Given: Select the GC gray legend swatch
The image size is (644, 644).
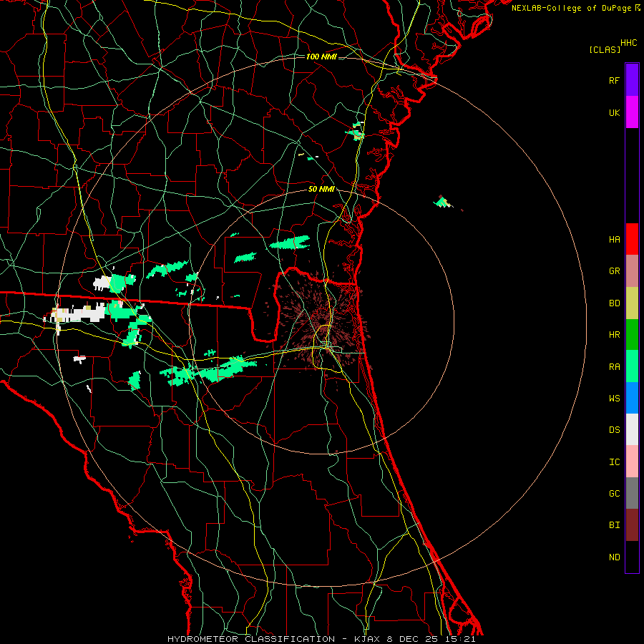Looking at the screenshot, I should (x=632, y=493).
